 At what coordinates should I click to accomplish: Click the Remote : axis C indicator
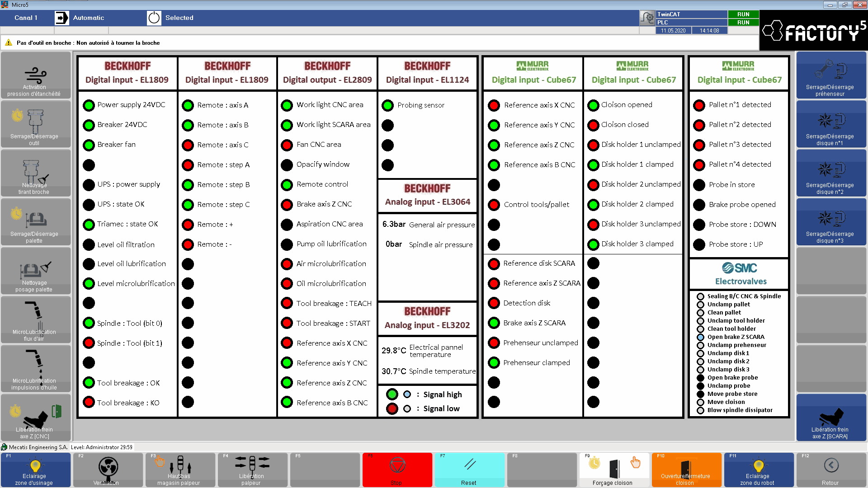pos(188,145)
